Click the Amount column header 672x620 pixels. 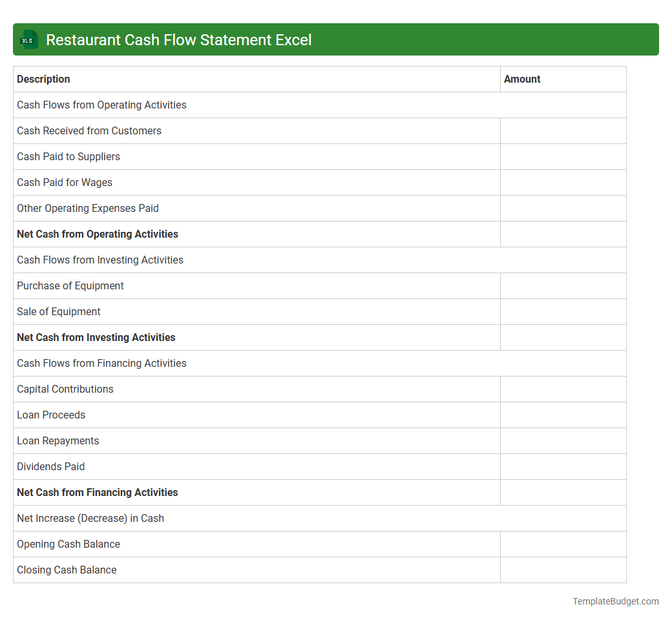tap(522, 79)
